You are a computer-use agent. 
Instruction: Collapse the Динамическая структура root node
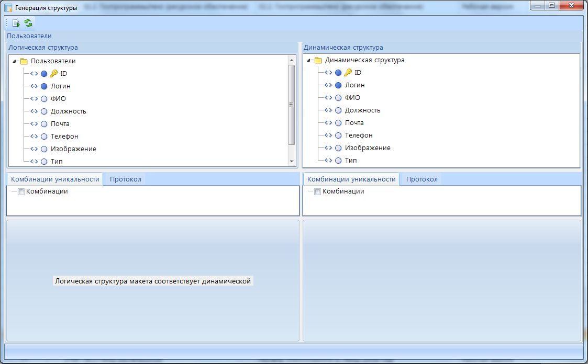[x=308, y=60]
